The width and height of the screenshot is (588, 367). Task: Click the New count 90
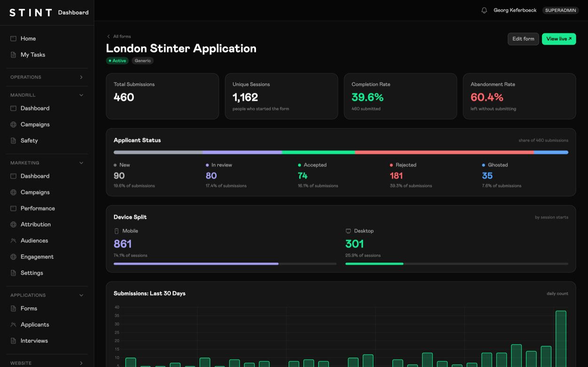click(119, 176)
